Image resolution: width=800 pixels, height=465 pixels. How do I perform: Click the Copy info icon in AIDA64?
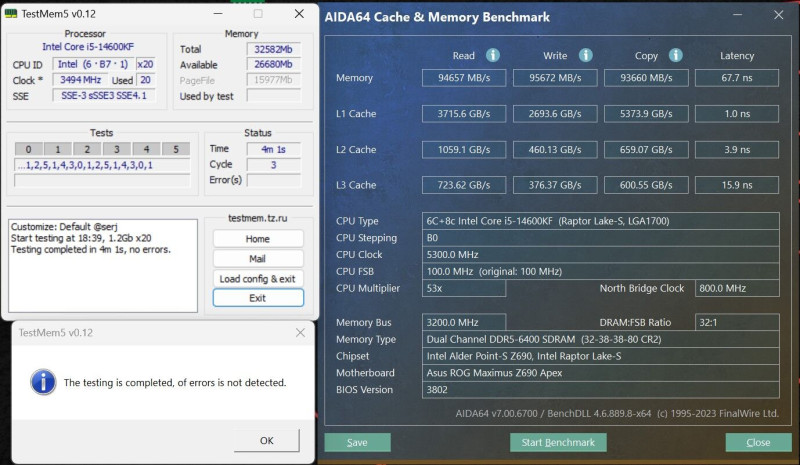[676, 55]
